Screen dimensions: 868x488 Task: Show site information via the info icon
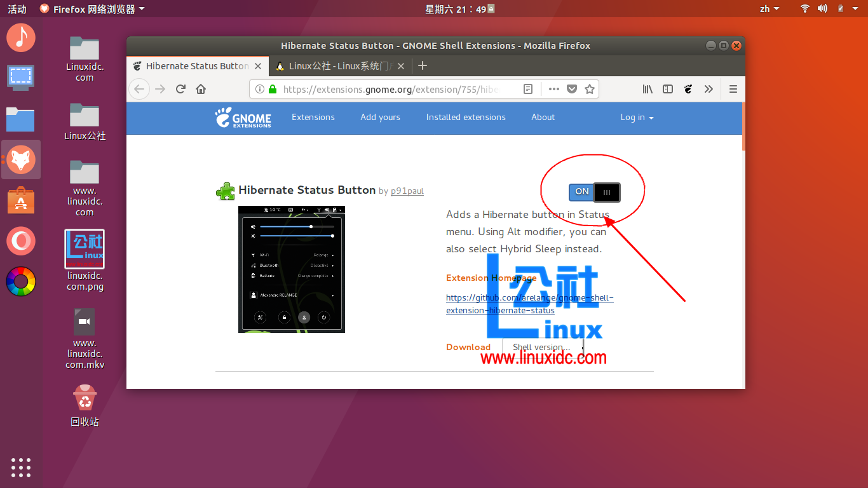click(x=259, y=90)
